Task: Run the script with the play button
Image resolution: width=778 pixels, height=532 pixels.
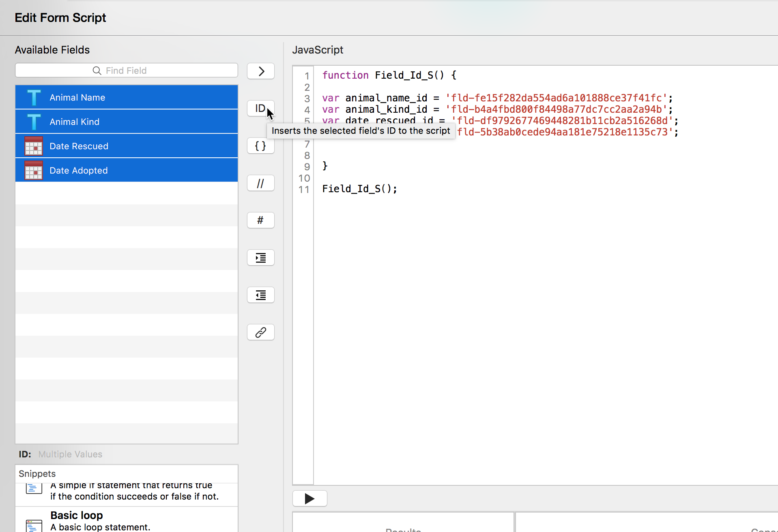Action: tap(309, 498)
